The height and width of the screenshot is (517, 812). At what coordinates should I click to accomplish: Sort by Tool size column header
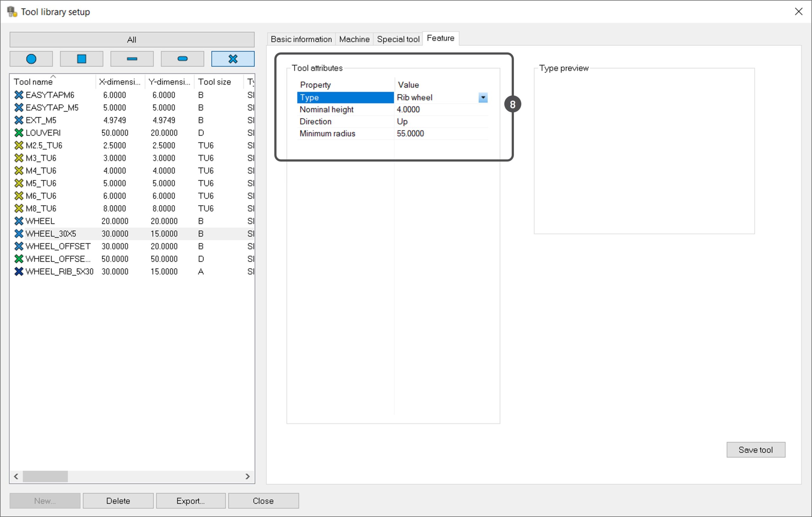(x=214, y=82)
